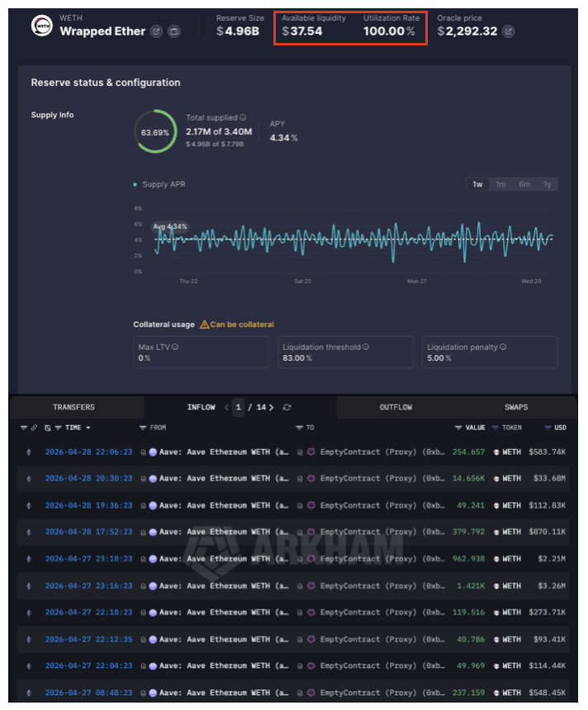Open EmptyContract recipient on 08:48:23 row
This screenshot has width=588, height=710.
click(382, 693)
